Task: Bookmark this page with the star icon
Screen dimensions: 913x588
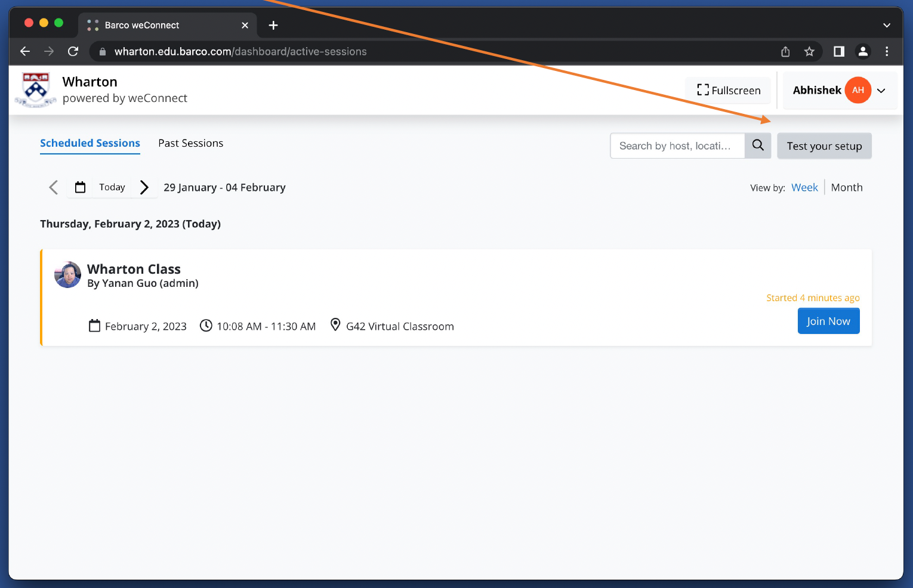Action: pyautogui.click(x=809, y=52)
